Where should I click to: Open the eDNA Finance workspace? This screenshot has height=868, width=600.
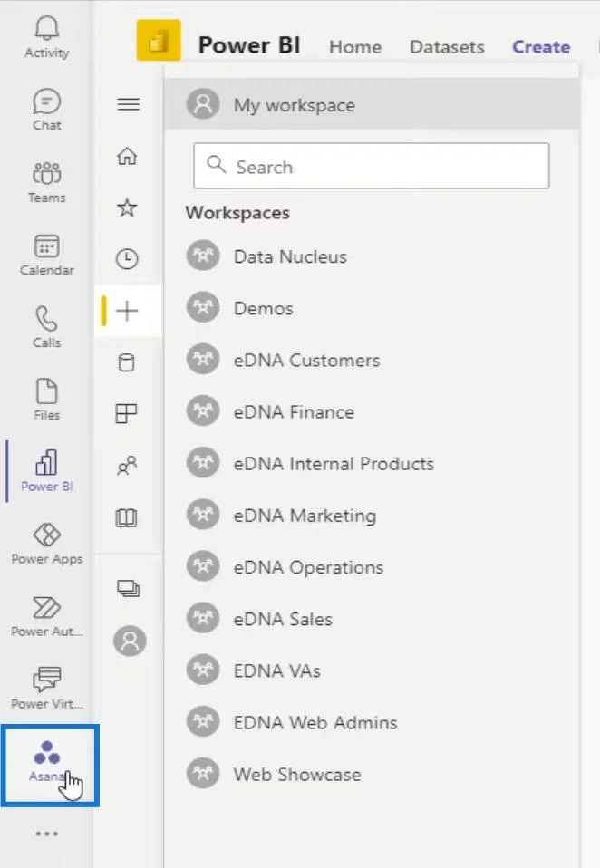point(372,411)
